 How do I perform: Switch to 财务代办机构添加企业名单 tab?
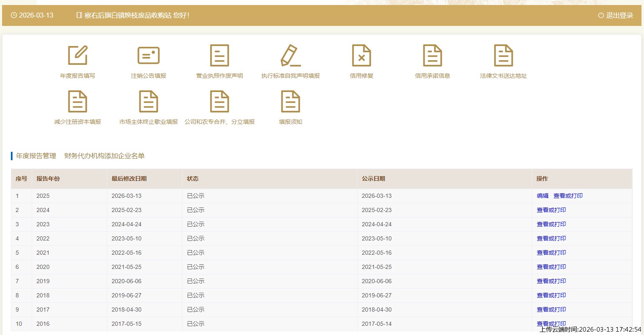coord(104,156)
